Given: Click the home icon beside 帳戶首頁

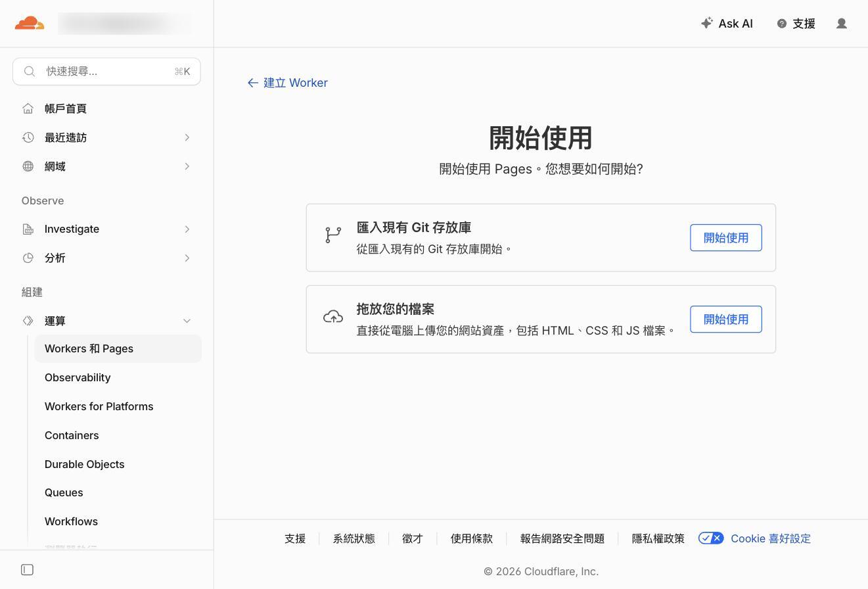Looking at the screenshot, I should [28, 108].
